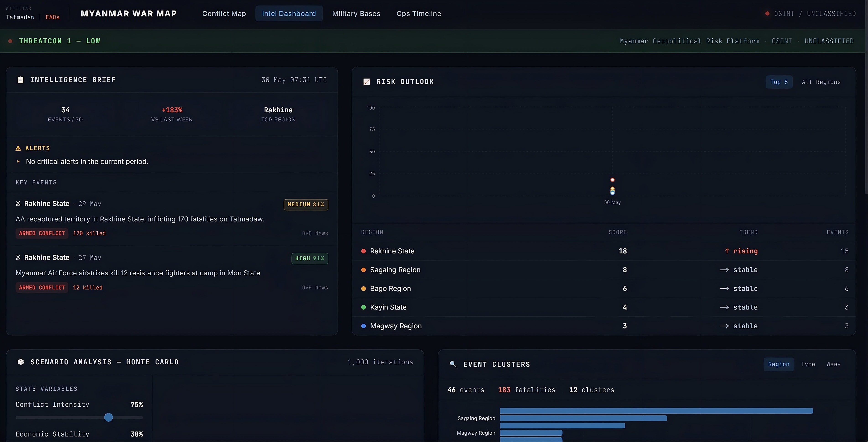868x442 pixels.
Task: Open the Ops Timeline tab
Action: 418,13
